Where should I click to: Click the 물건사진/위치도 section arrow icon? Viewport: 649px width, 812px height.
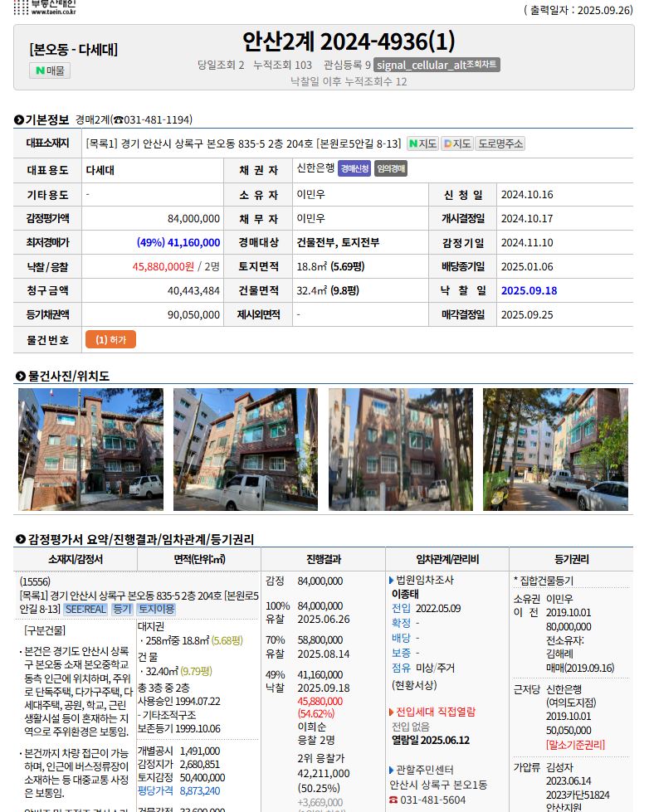(21, 376)
